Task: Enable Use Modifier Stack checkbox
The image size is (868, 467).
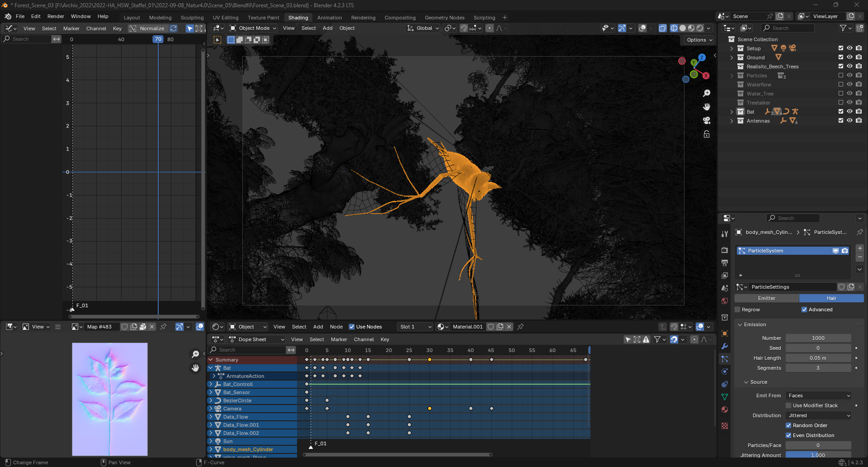Action: (788, 405)
